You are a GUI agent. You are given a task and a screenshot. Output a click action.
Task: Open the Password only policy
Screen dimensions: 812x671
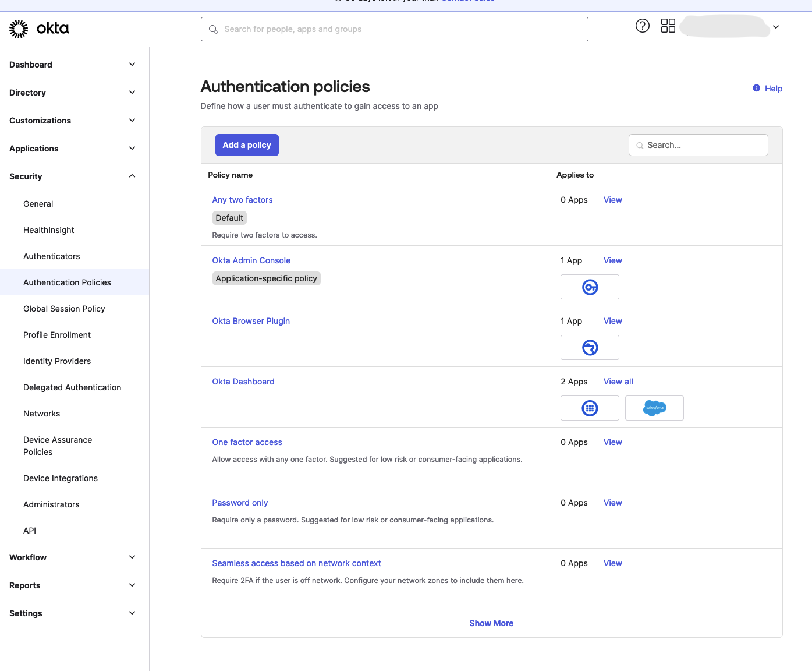coord(240,503)
